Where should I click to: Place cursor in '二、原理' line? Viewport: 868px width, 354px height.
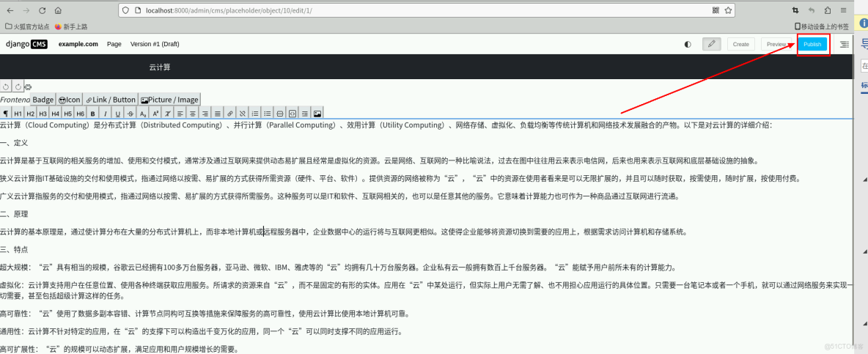[14, 214]
